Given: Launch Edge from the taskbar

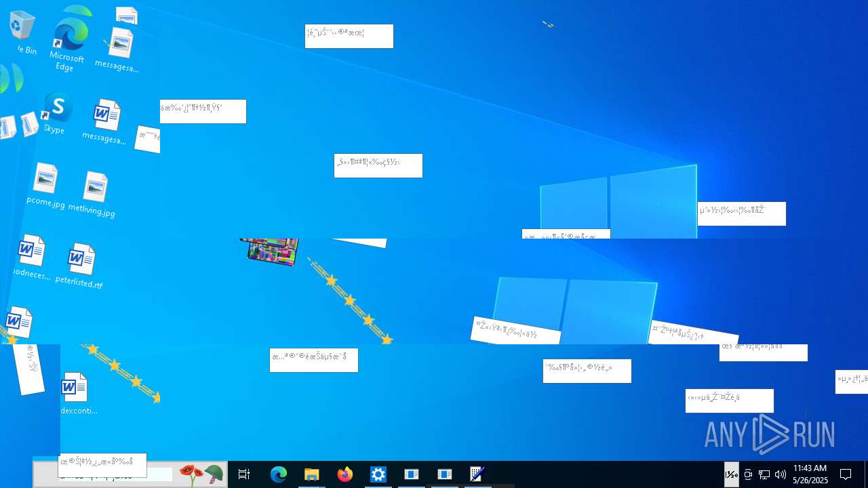Looking at the screenshot, I should [279, 474].
